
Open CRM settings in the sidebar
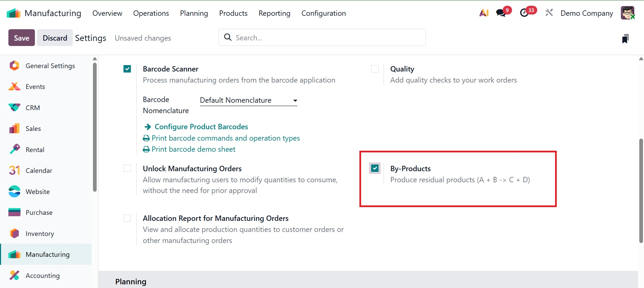[33, 108]
